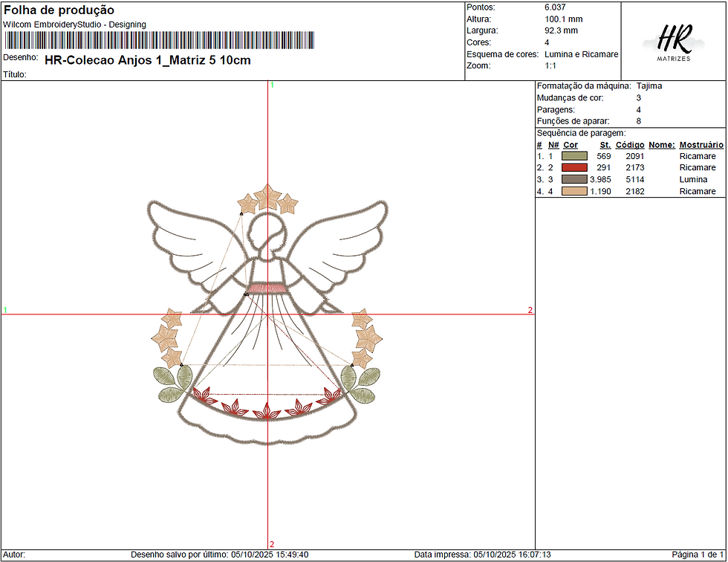This screenshot has height=562, width=728.
Task: Click the peach color swatch for code 2182
Action: coord(574,191)
